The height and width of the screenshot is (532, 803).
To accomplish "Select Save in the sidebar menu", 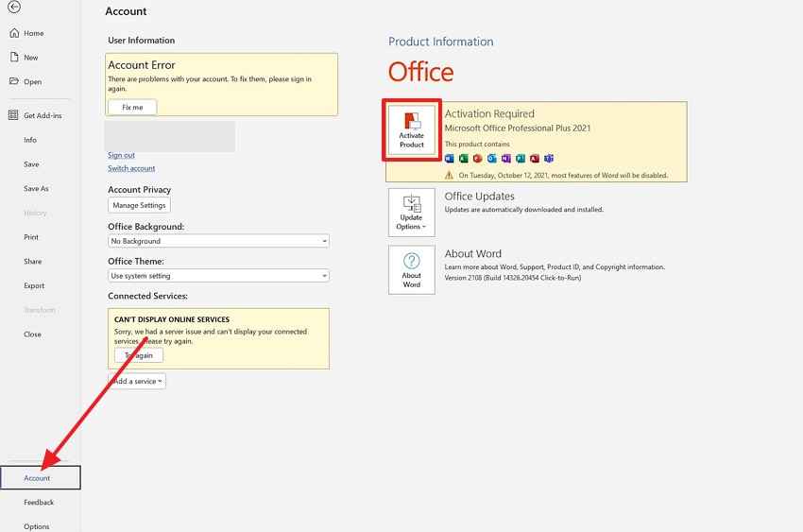I will point(31,164).
